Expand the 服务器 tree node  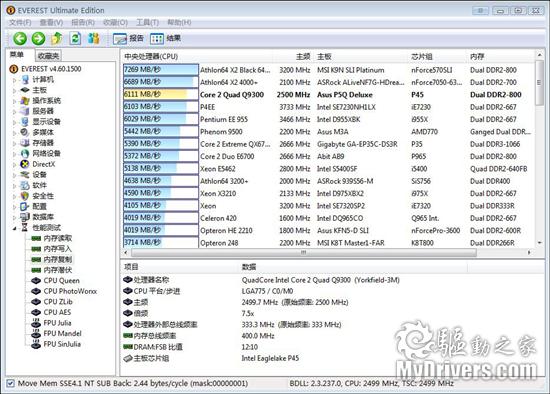click(x=14, y=112)
